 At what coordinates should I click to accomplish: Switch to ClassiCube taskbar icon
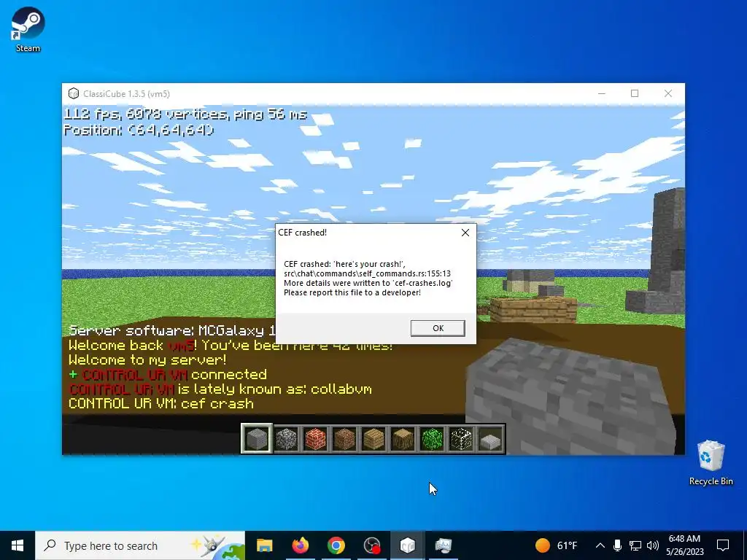[407, 545]
